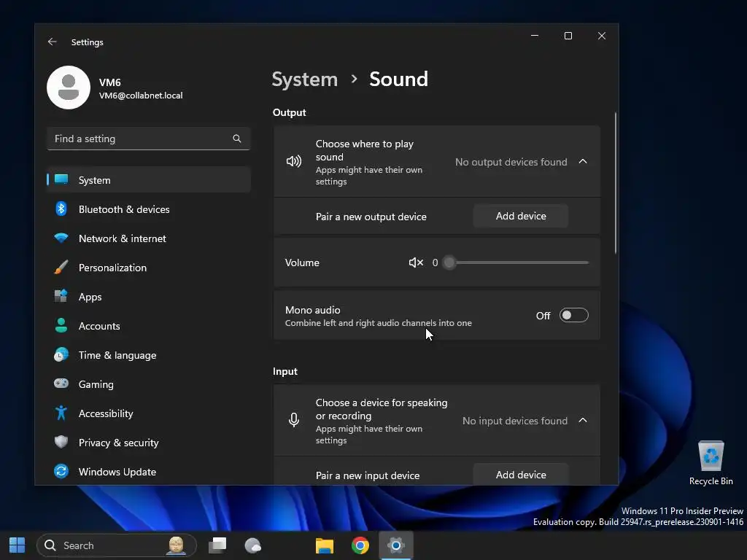The width and height of the screenshot is (747, 560).
Task: Click the Accessibility figure icon
Action: 61,413
